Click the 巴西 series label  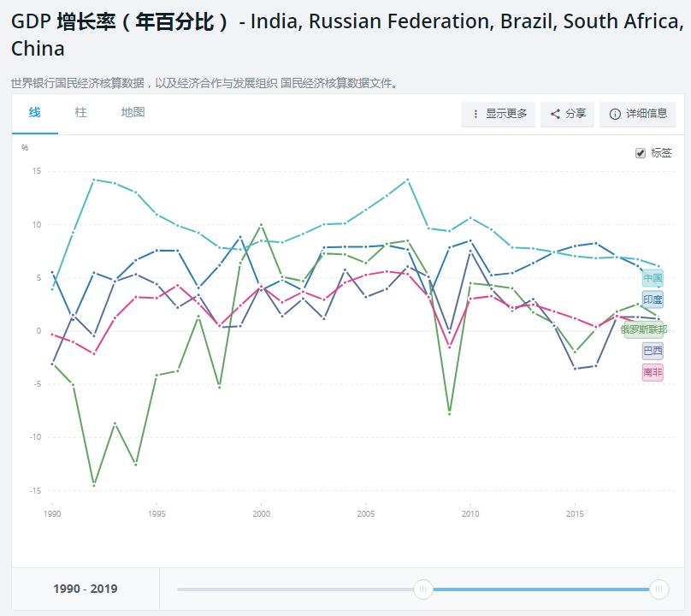coord(653,351)
